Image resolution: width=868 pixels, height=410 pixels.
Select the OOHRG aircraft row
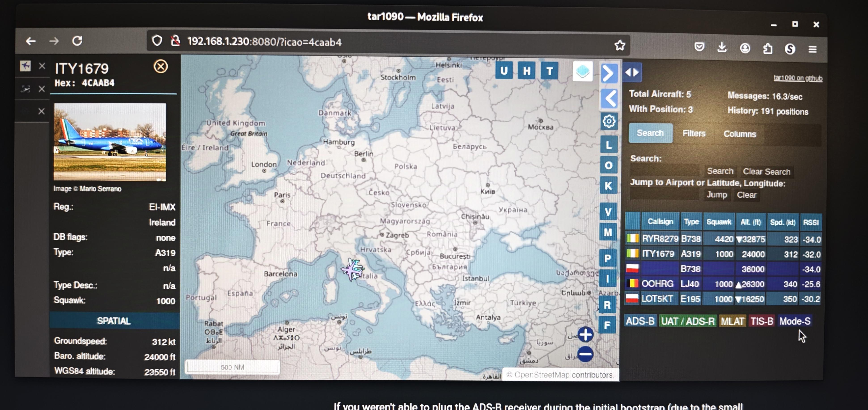pyautogui.click(x=723, y=284)
